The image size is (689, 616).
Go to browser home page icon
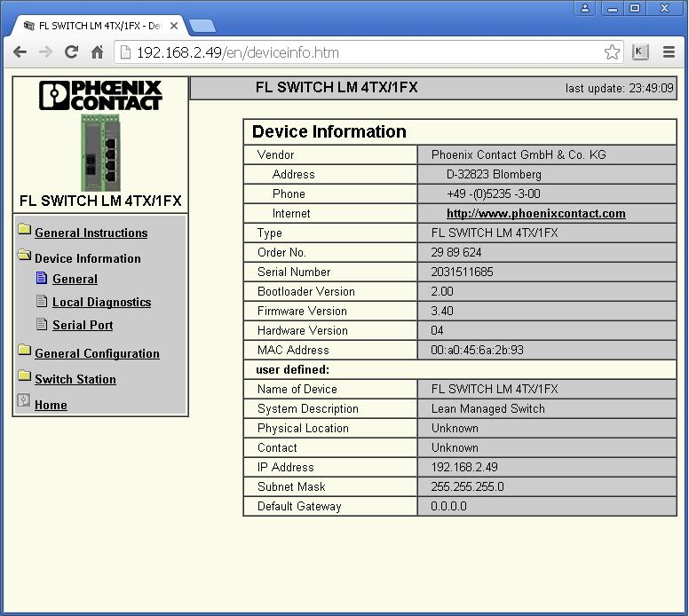[97, 52]
